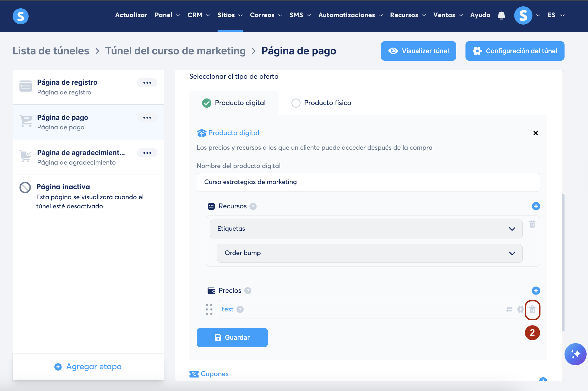
Task: Click the notification bell icon
Action: pyautogui.click(x=501, y=15)
